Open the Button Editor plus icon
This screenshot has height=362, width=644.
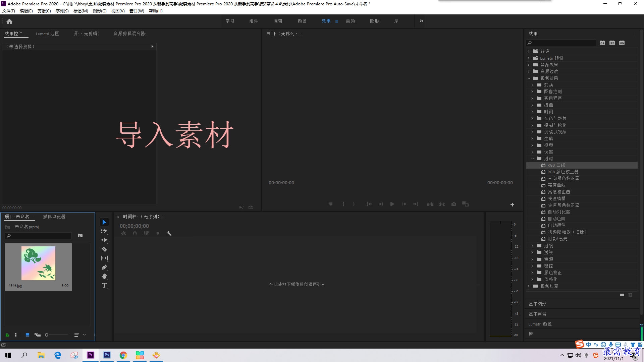(512, 204)
